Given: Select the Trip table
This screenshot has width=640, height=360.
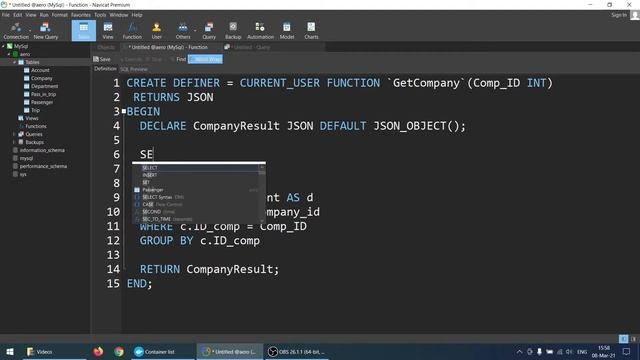Looking at the screenshot, I should pyautogui.click(x=35, y=110).
